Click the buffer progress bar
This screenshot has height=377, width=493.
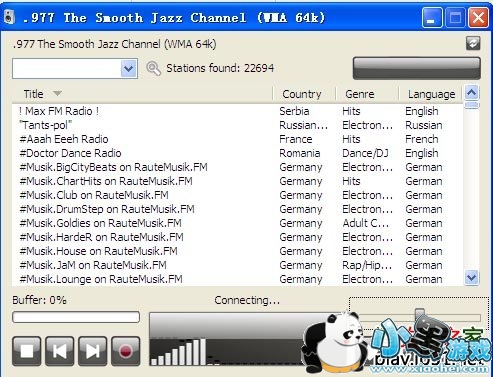pyautogui.click(x=76, y=317)
